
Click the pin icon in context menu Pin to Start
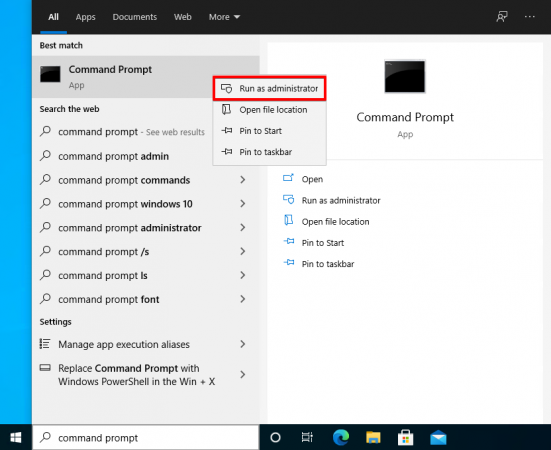pos(227,130)
